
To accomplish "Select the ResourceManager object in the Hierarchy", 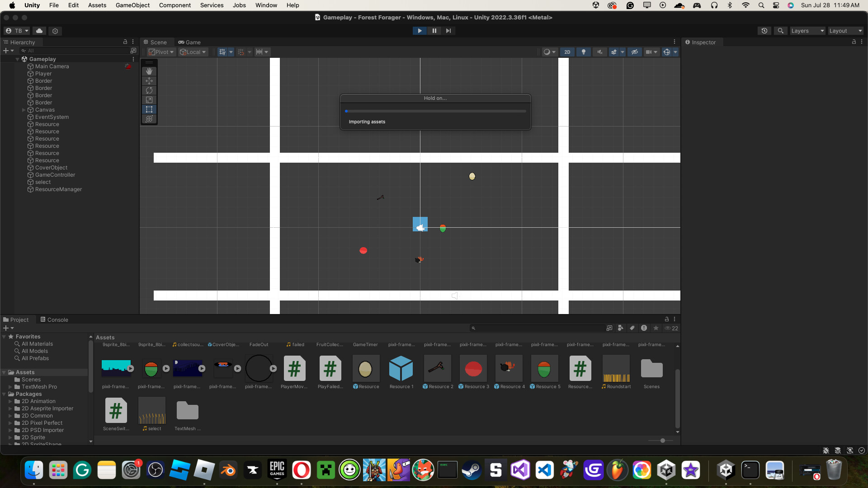I will (59, 189).
